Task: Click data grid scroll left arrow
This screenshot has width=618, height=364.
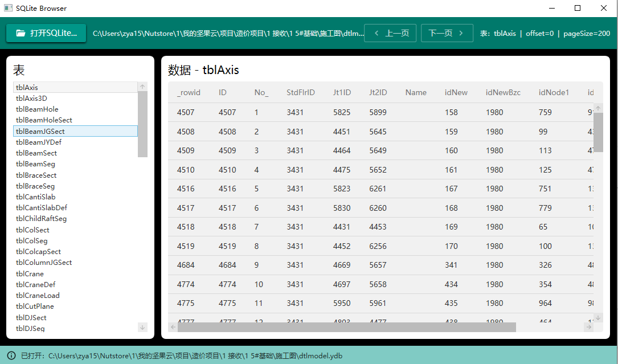Action: tap(173, 327)
